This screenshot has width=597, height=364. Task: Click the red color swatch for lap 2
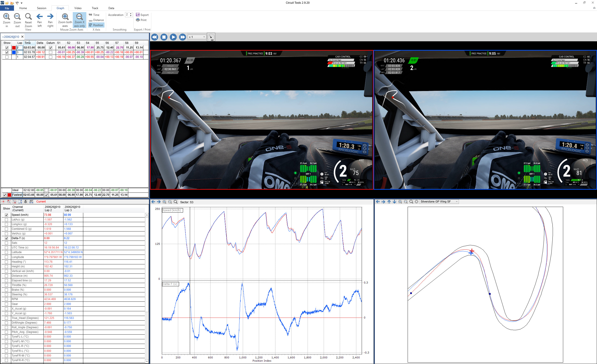pos(13,48)
